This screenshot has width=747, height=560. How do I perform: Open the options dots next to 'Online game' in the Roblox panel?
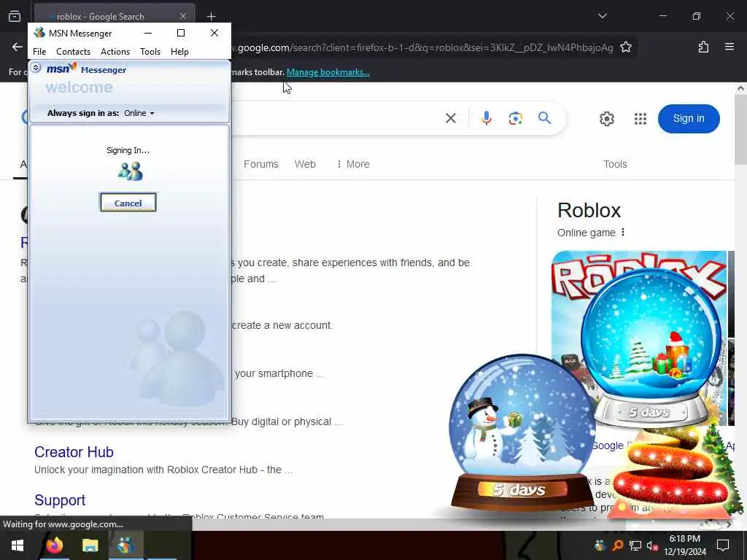(x=623, y=233)
